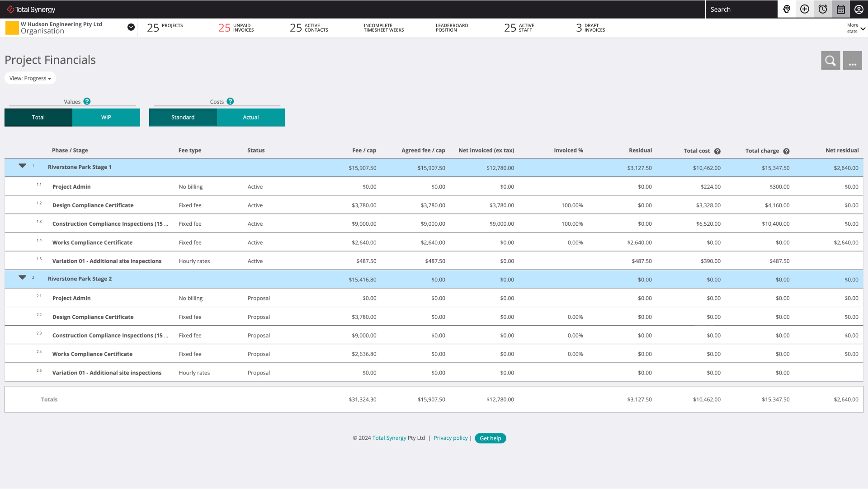Click the ellipsis more options icon

coord(853,60)
